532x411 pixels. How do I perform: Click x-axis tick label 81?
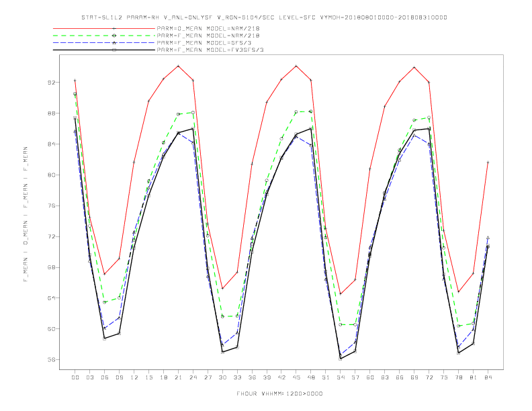click(x=474, y=377)
